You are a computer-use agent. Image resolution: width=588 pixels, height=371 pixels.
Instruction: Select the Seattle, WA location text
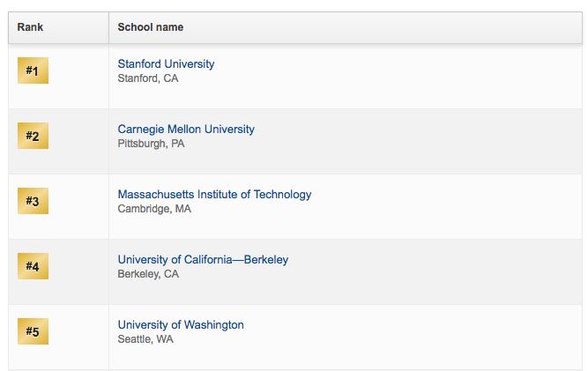coord(145,339)
